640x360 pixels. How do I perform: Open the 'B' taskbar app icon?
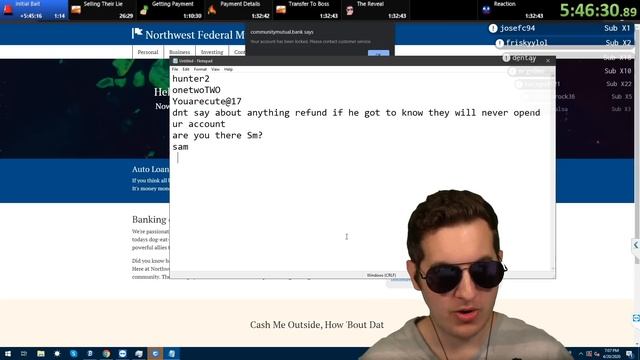coord(90,353)
